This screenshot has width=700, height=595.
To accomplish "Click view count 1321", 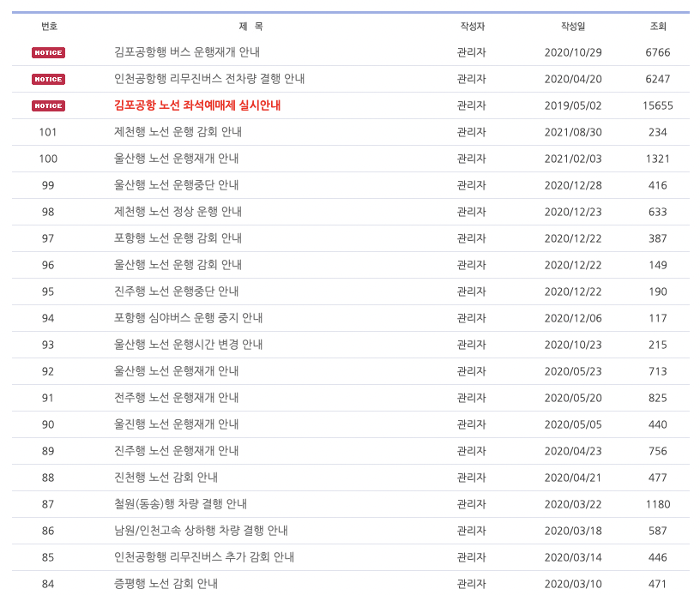I will 658,159.
